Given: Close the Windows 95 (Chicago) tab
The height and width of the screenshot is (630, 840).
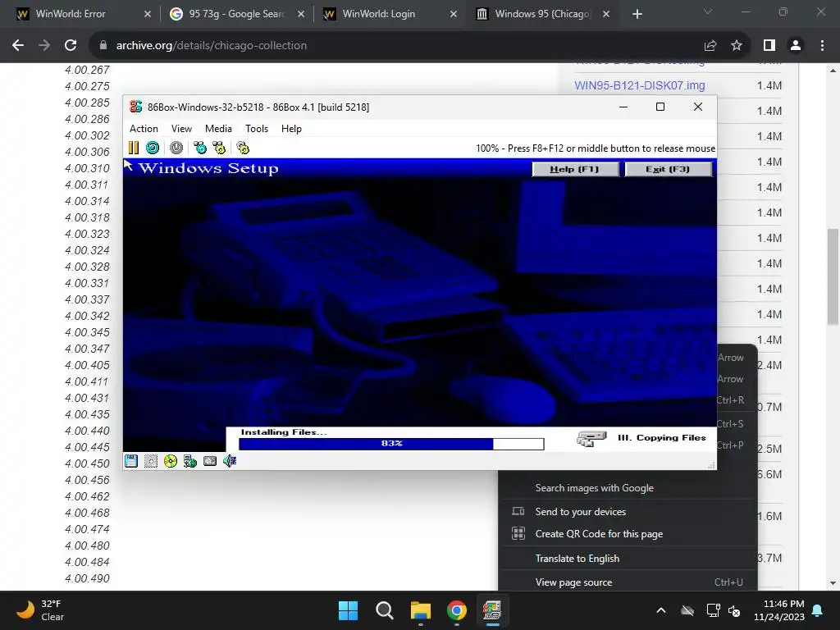Looking at the screenshot, I should point(606,14).
